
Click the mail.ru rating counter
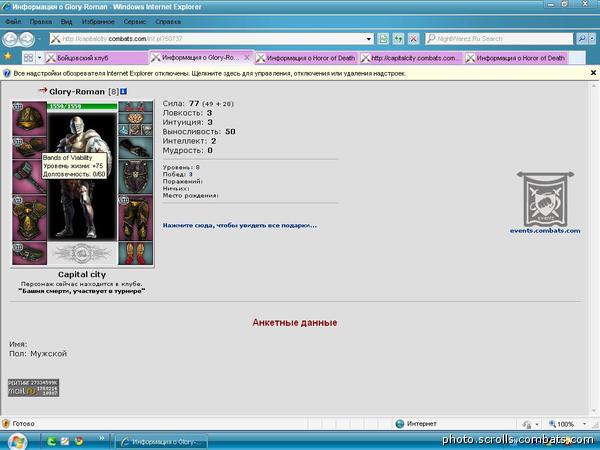coord(33,388)
